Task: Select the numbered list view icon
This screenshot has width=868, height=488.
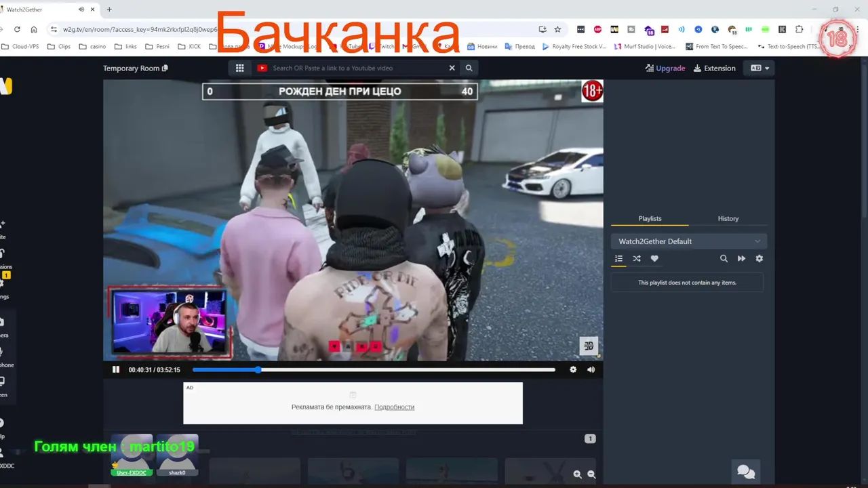Action: [x=618, y=258]
